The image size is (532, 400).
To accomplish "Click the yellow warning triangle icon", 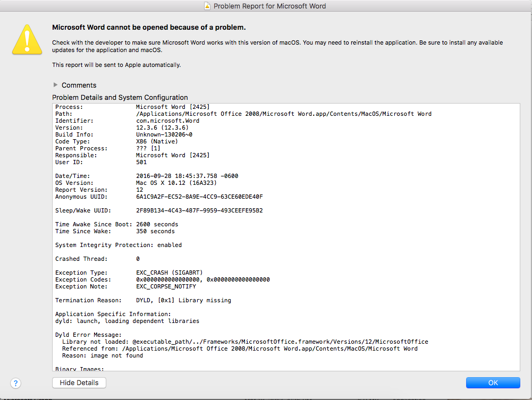I will [x=27, y=40].
